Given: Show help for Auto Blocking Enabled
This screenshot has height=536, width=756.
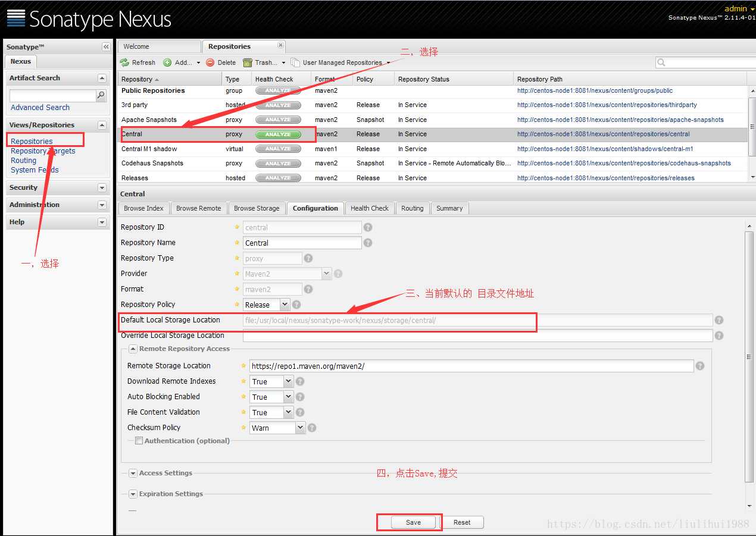Looking at the screenshot, I should coord(300,397).
